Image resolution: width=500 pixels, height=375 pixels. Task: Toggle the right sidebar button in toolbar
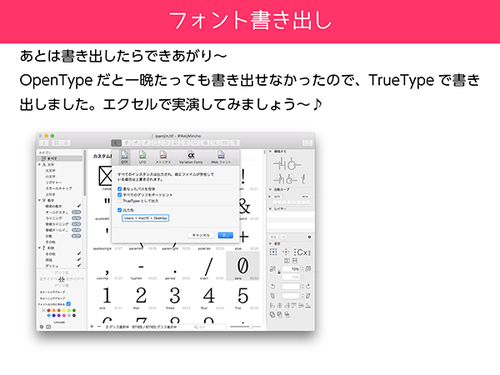point(307,143)
